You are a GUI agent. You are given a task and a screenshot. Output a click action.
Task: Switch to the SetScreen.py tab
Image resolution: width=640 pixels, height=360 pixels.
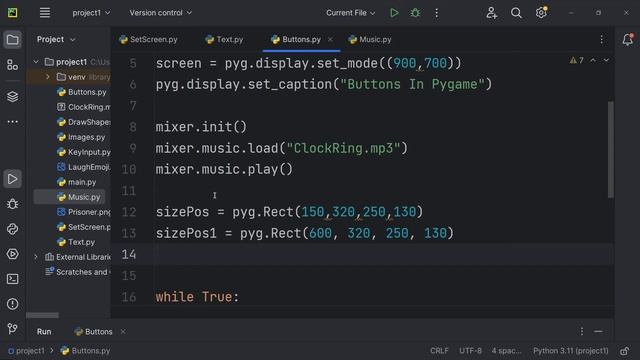tap(148, 40)
